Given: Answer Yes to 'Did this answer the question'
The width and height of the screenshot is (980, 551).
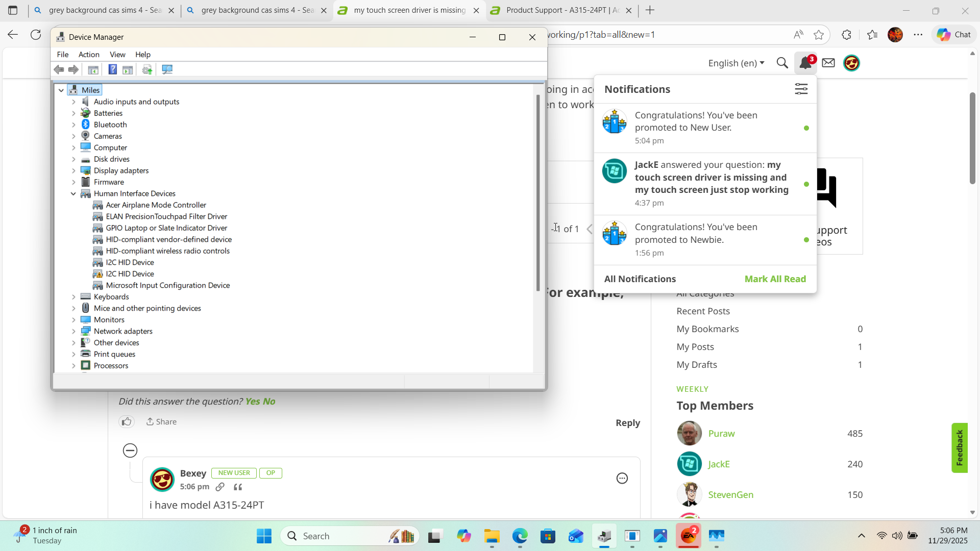Looking at the screenshot, I should [252, 402].
